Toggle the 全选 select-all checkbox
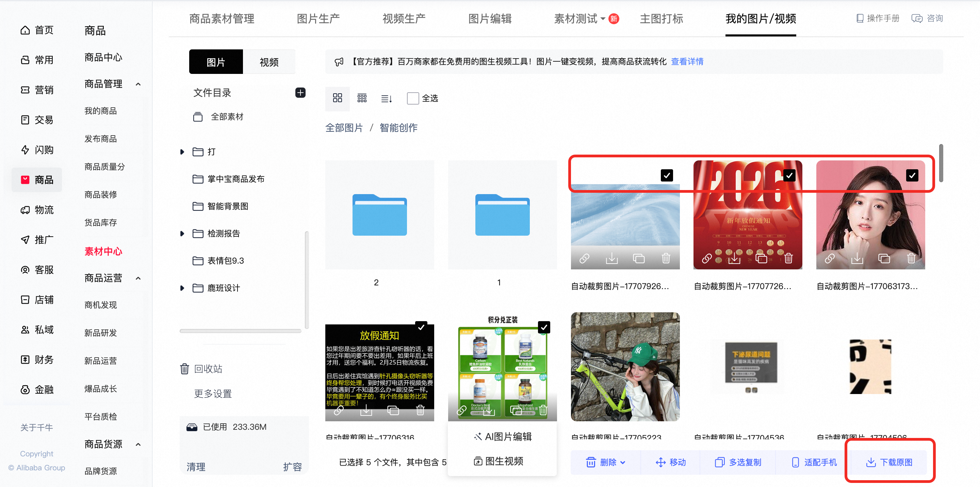Screen dimensions: 980x487 (413, 98)
